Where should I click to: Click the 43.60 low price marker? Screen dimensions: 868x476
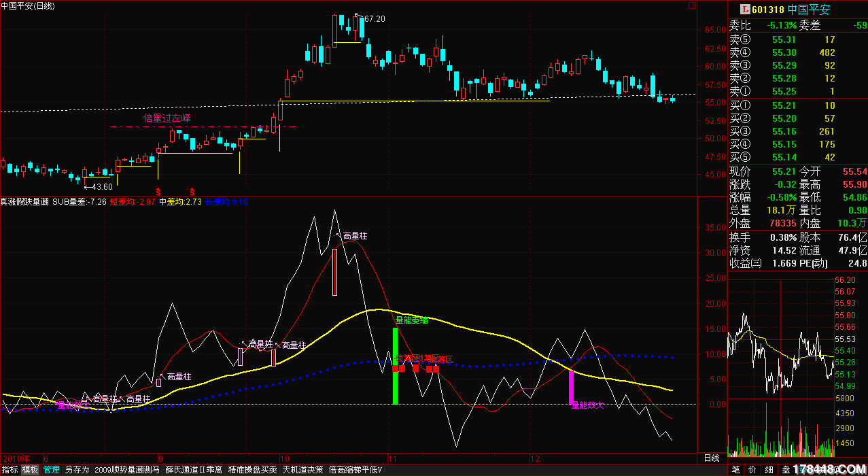tap(101, 187)
